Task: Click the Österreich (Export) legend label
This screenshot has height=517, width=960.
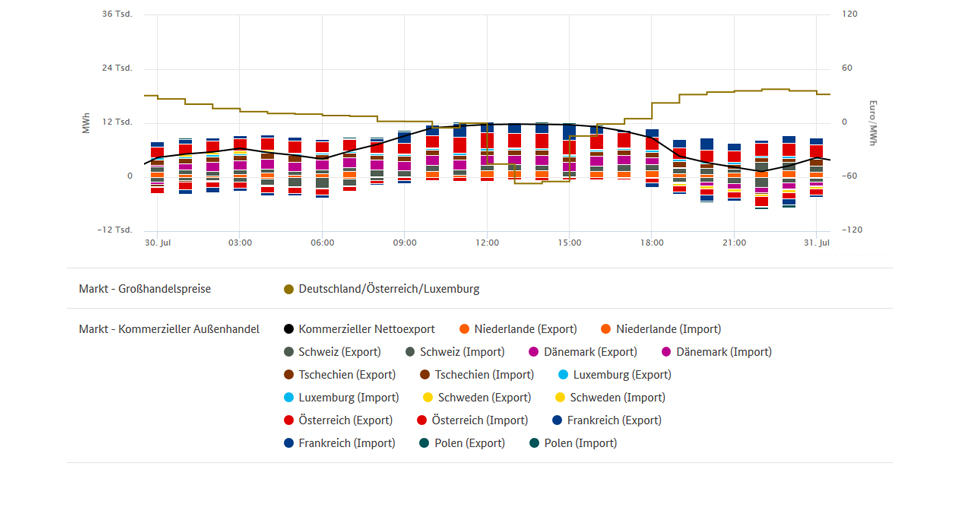Action: point(345,420)
